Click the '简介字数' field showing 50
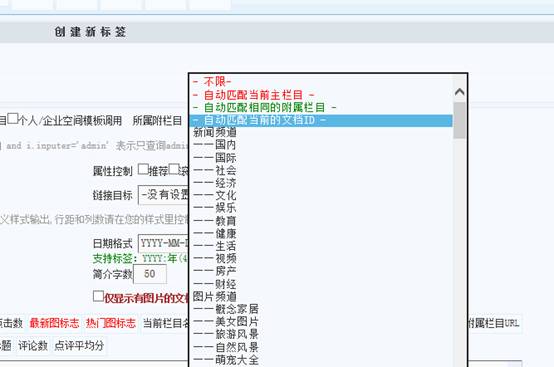Viewport: 554px width, 367px height. coord(150,274)
